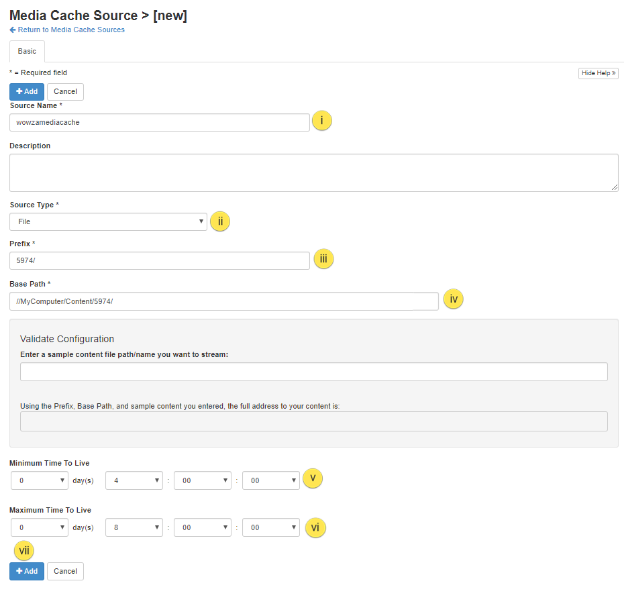Click the Source Name input field
This screenshot has height=595, width=624.
point(159,122)
